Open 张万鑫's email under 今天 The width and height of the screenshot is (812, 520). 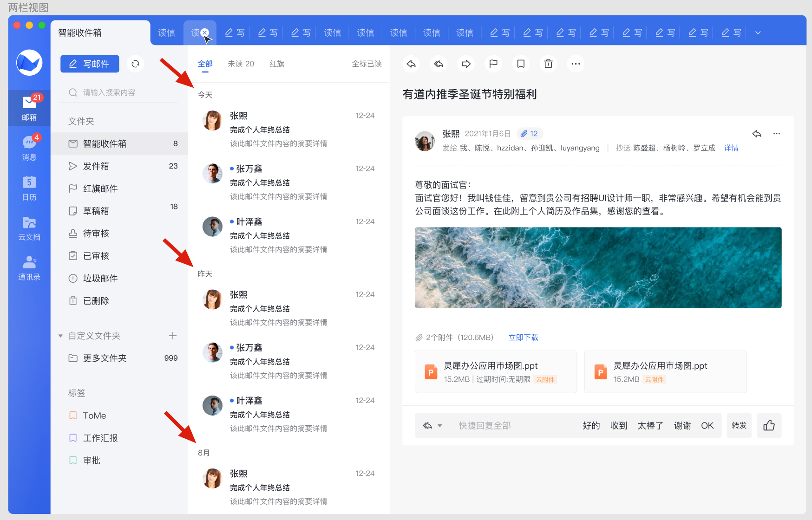pos(288,182)
